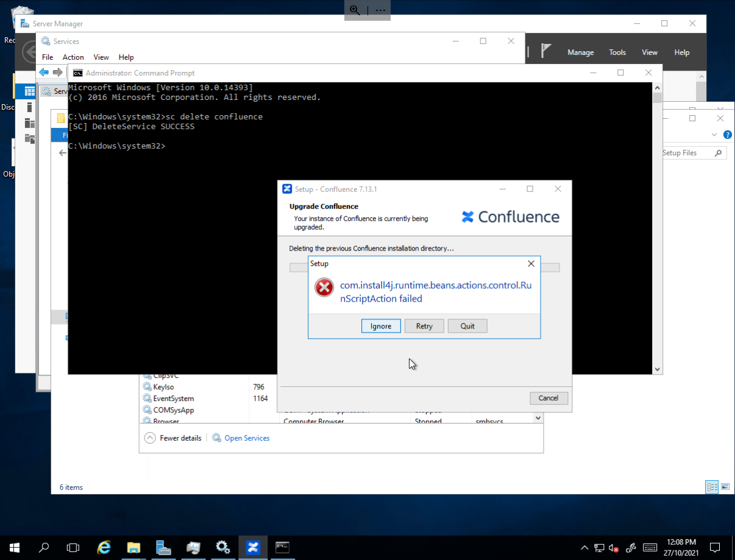Switch to Services on the taskbar
This screenshot has height=560, width=735.
pos(222,547)
